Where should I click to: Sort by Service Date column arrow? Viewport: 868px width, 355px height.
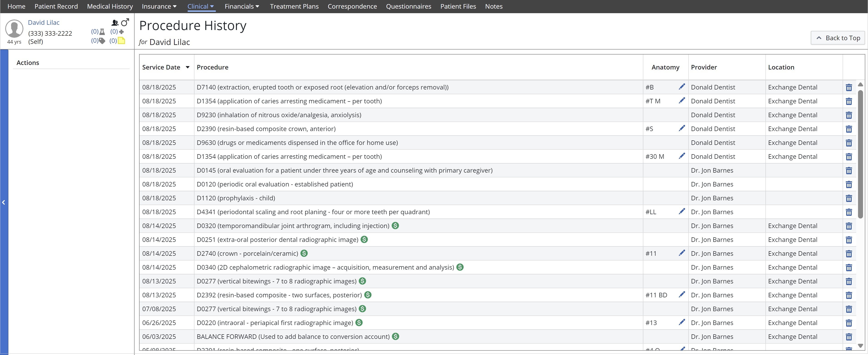pyautogui.click(x=188, y=67)
